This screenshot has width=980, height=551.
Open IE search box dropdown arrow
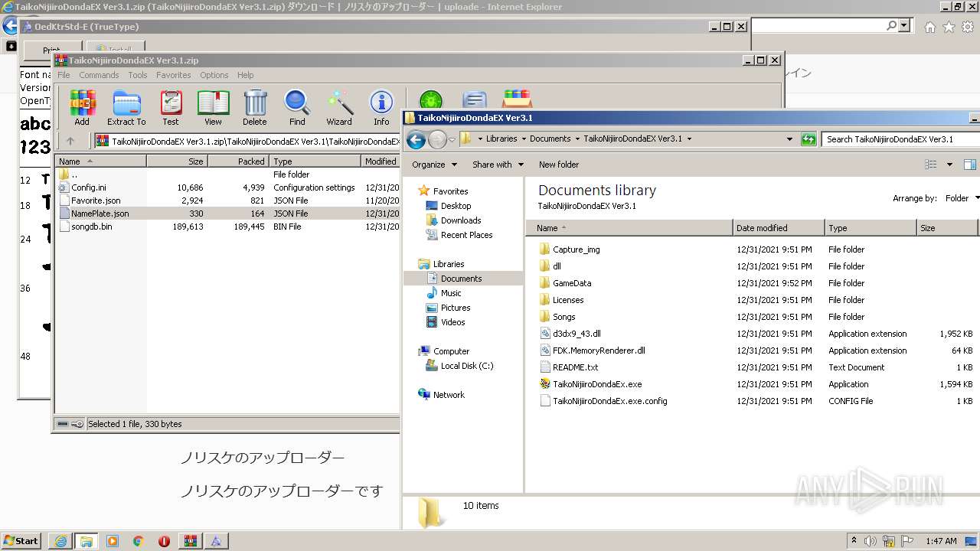point(905,26)
